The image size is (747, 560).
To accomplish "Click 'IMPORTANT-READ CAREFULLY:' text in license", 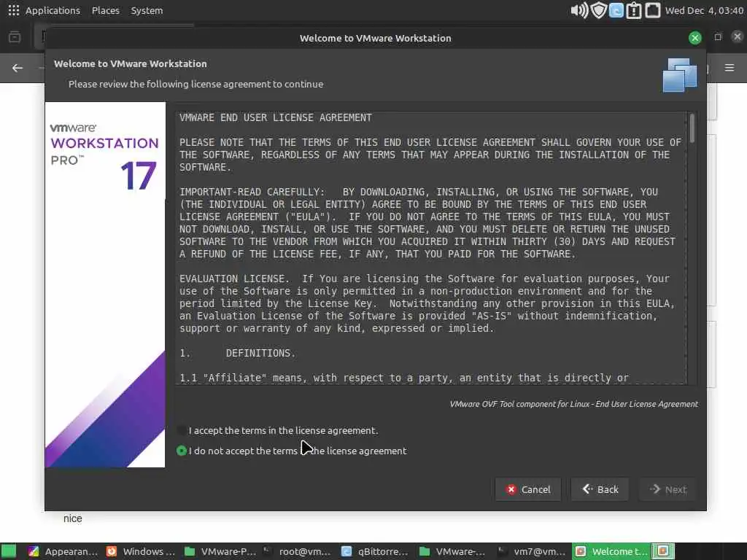I will (252, 192).
